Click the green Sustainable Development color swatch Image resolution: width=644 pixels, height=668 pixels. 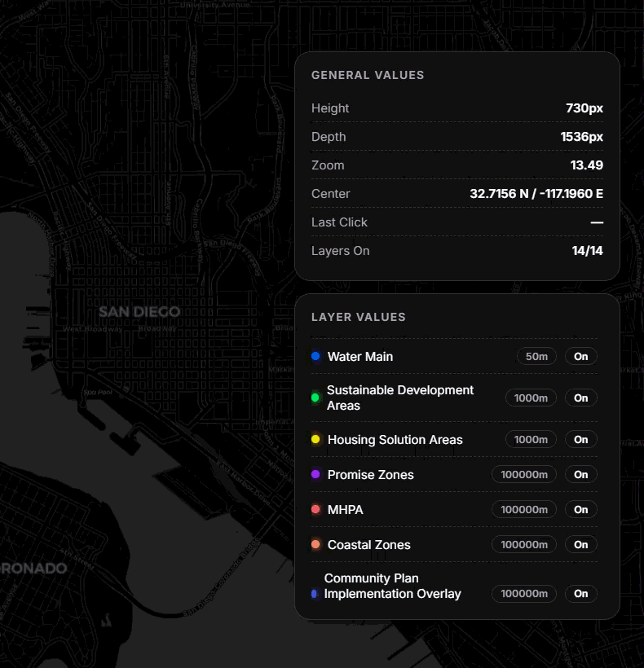tap(314, 398)
